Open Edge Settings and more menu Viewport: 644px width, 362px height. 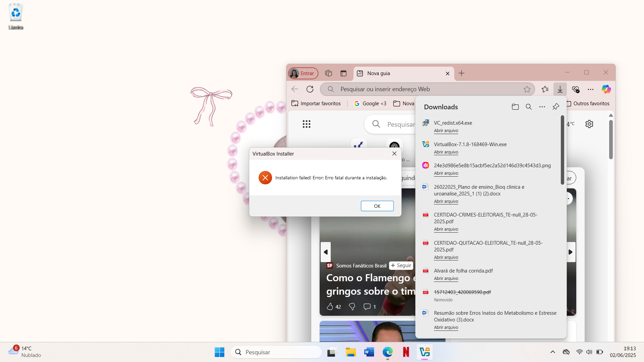click(591, 89)
